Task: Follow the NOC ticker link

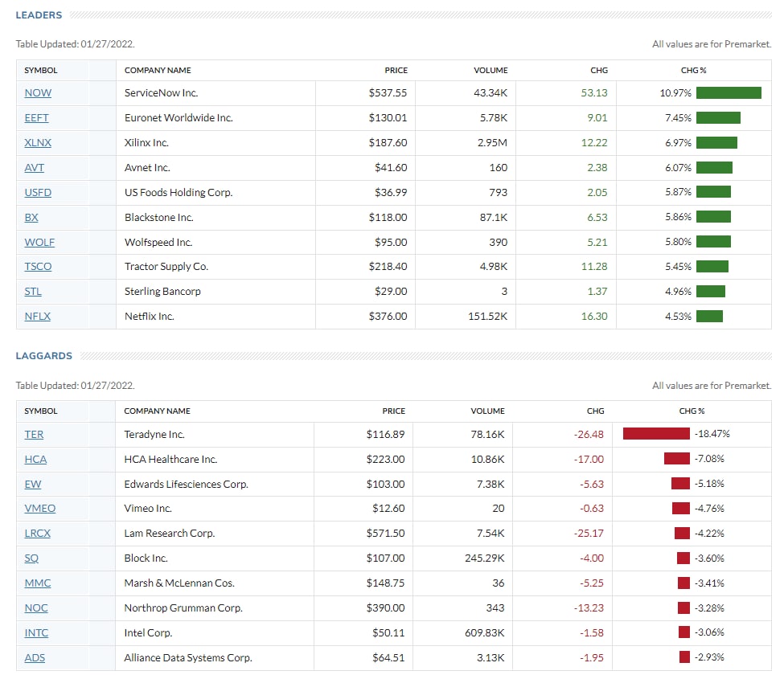Action: pos(36,608)
